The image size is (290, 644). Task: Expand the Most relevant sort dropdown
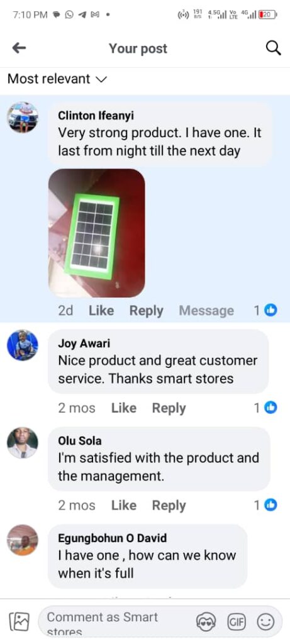(x=57, y=79)
